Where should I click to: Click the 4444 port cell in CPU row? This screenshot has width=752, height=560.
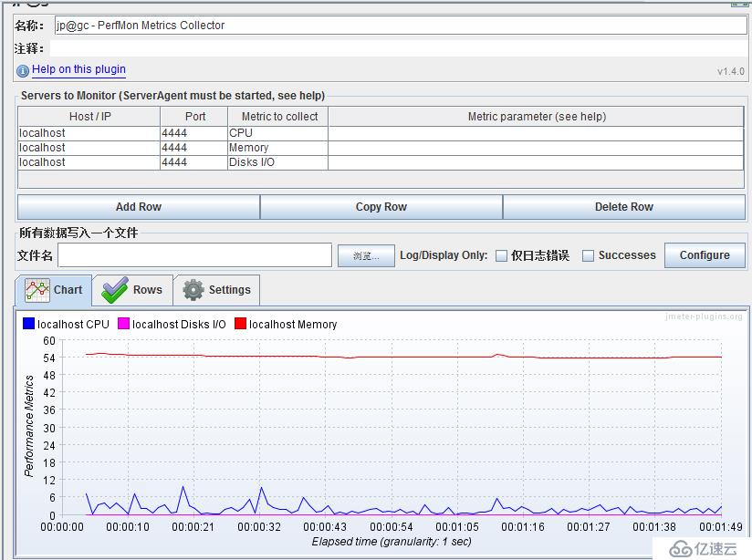pyautogui.click(x=193, y=133)
